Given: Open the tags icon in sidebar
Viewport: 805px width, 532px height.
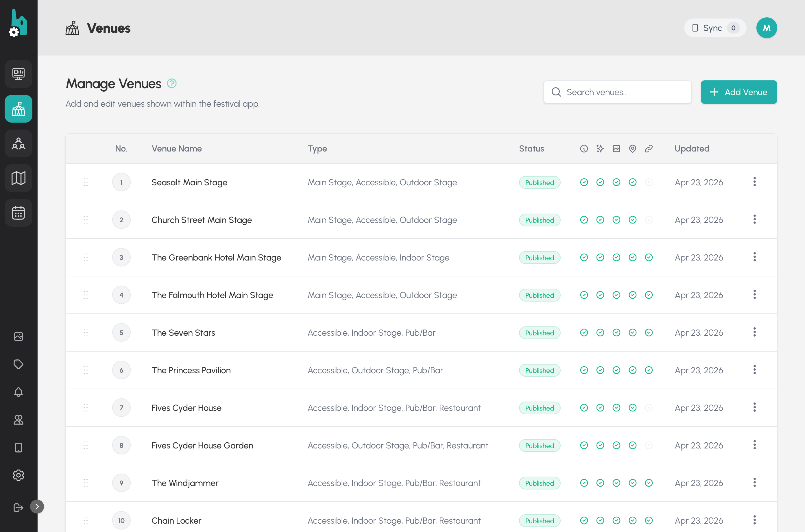Looking at the screenshot, I should coord(18,364).
